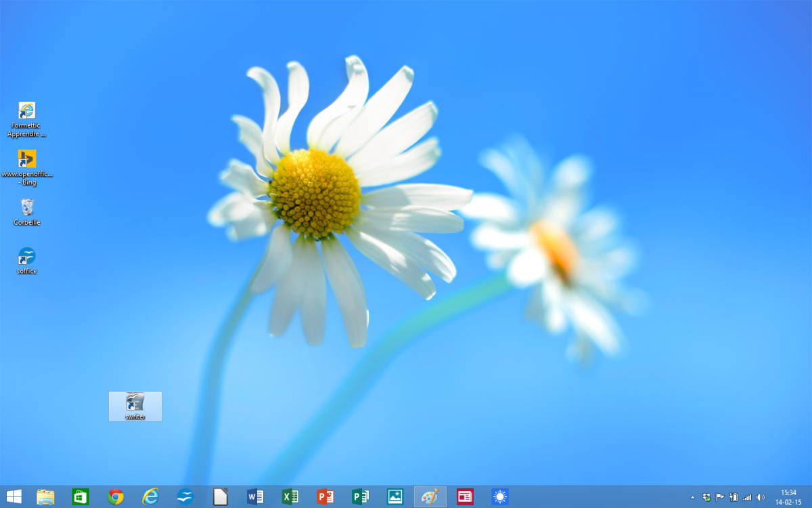Open the Windows Start button
This screenshot has width=812, height=508.
pos(14,496)
